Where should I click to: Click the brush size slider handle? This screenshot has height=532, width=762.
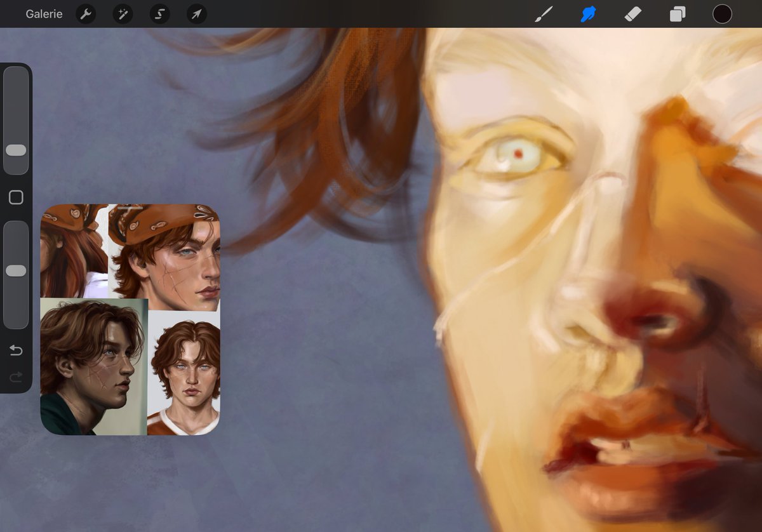[x=16, y=150]
